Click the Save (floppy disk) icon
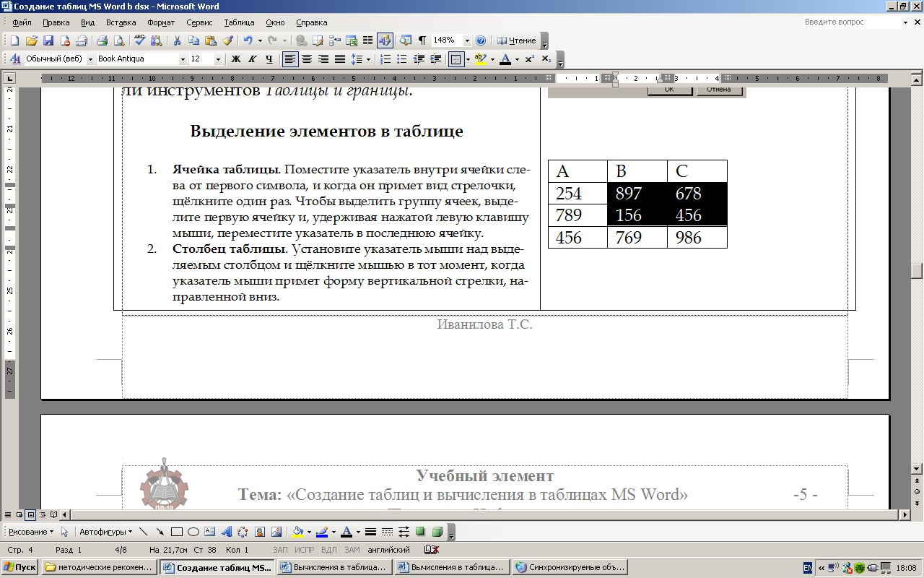Image resolution: width=924 pixels, height=578 pixels. click(48, 40)
